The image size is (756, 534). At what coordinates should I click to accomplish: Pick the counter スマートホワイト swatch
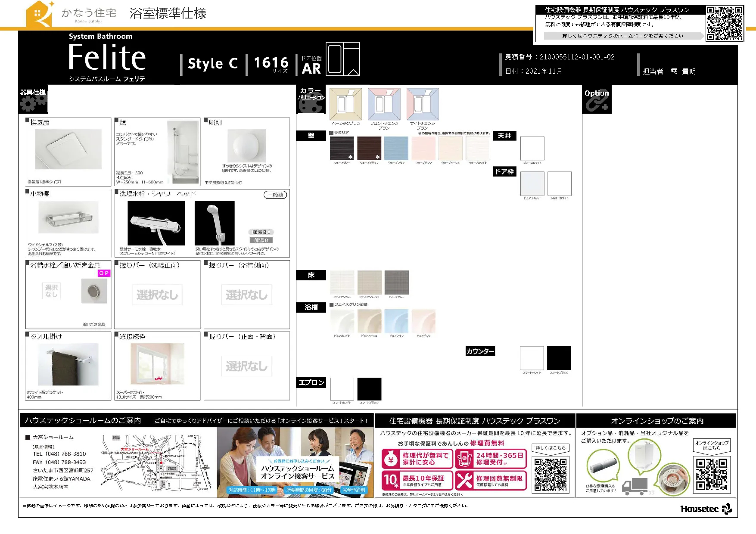(x=532, y=358)
